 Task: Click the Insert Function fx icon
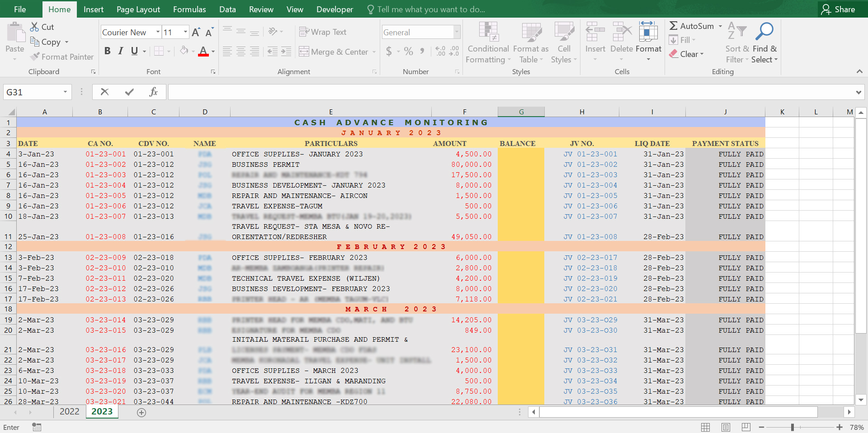click(x=153, y=92)
